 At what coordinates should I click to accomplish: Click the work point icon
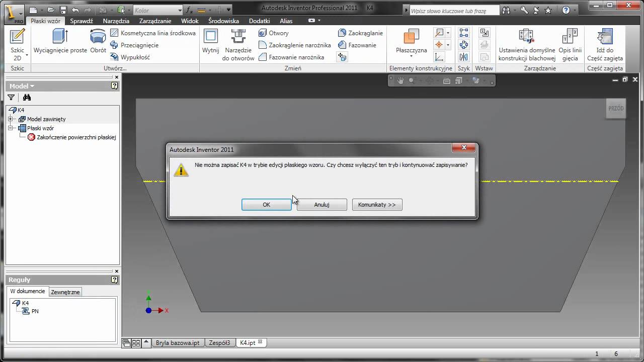(x=439, y=45)
